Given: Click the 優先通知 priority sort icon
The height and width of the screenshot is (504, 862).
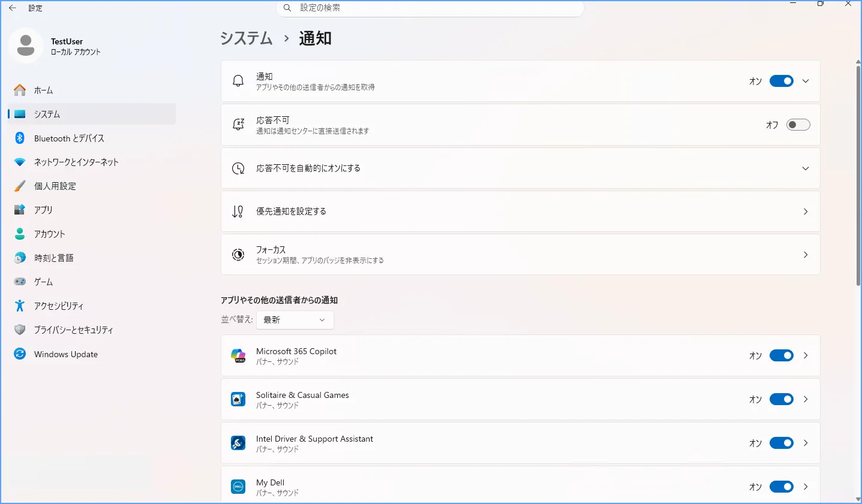Looking at the screenshot, I should pos(238,212).
